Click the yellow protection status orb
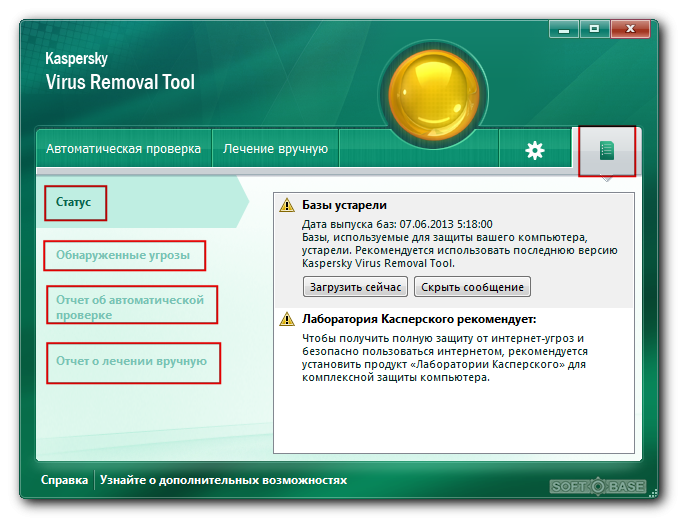 pos(434,94)
